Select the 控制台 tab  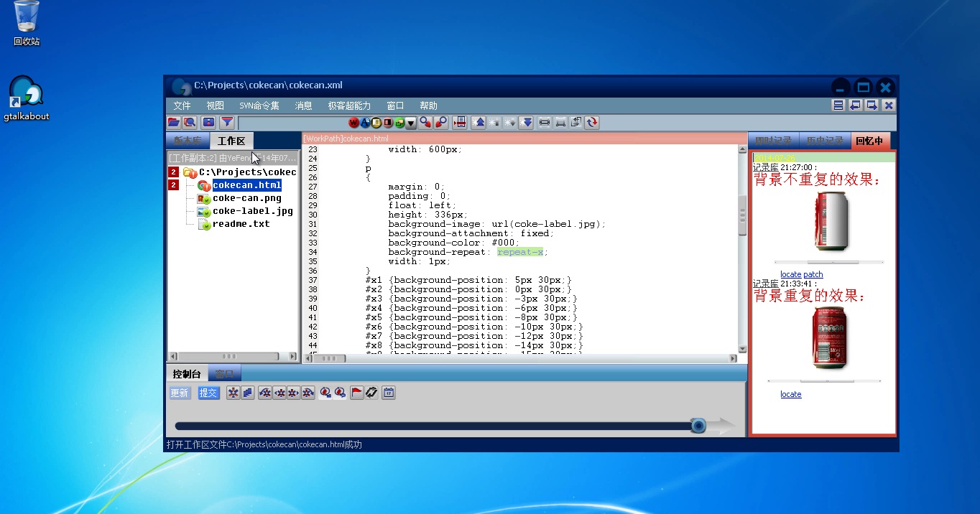[187, 374]
